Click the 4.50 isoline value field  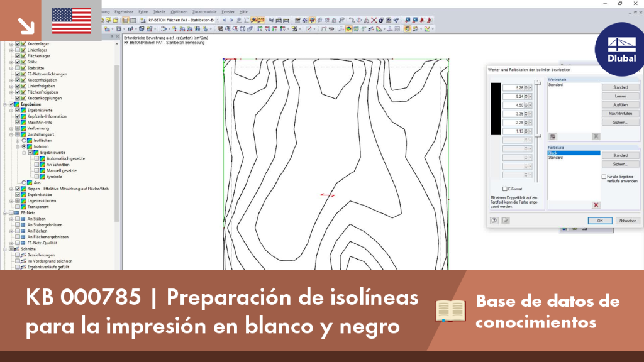pos(513,105)
